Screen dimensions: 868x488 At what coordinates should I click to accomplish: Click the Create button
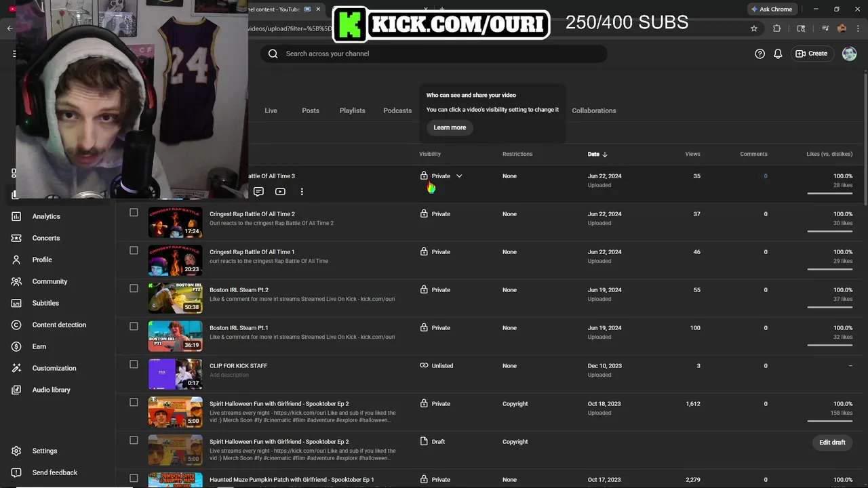(812, 54)
